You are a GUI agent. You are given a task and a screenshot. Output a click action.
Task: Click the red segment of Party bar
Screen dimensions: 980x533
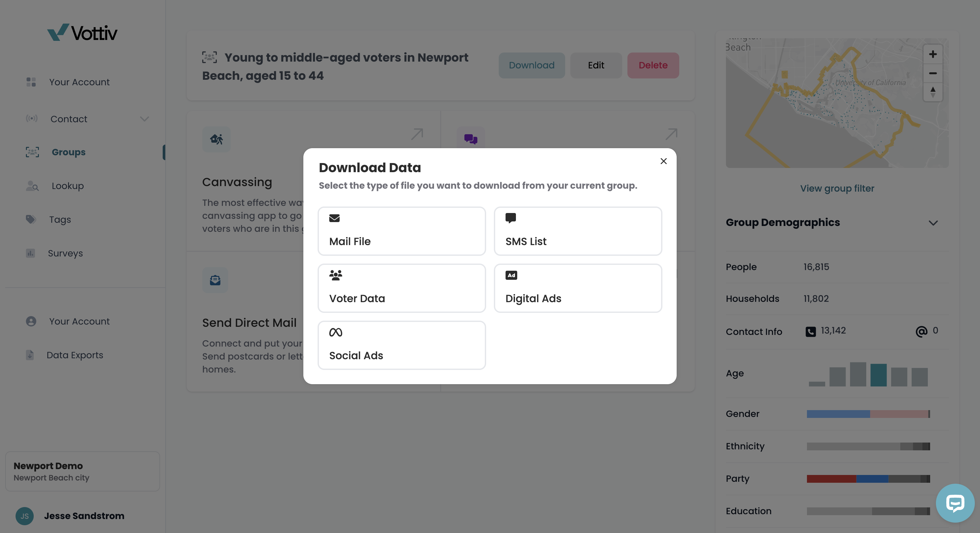[x=832, y=479]
